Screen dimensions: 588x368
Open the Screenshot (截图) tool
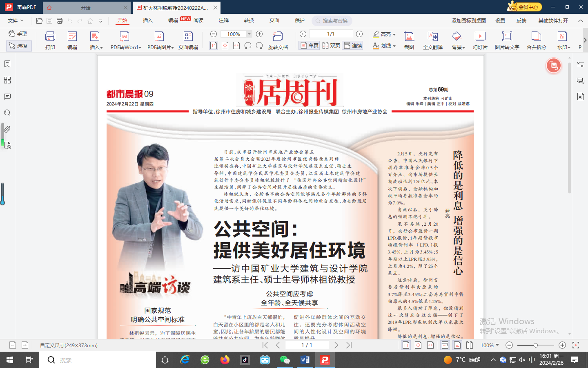click(409, 40)
